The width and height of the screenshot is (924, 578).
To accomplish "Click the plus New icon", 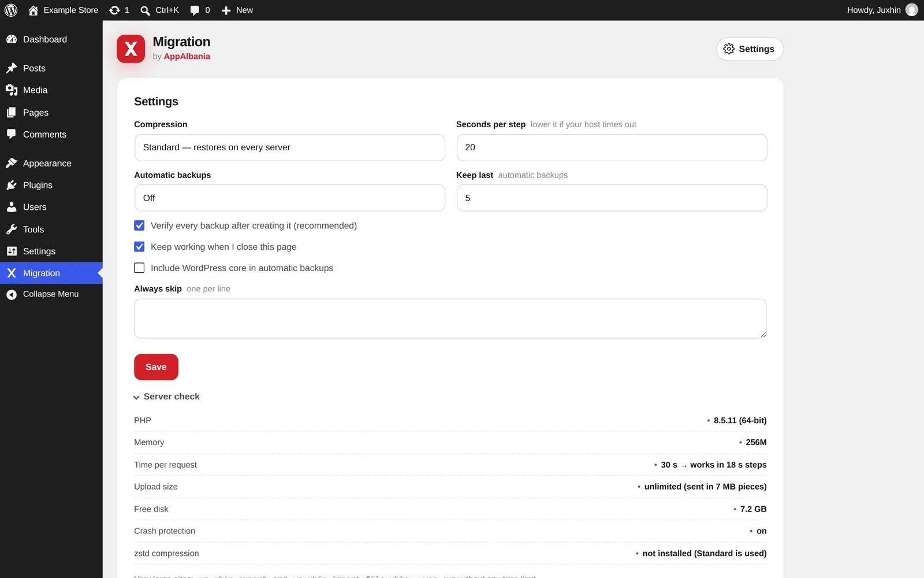I will point(226,10).
